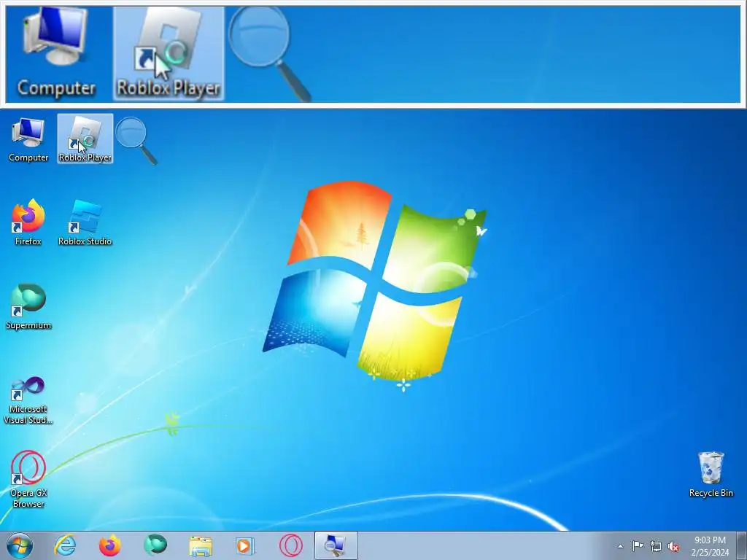Open the muted volume speaker icon

point(673,547)
